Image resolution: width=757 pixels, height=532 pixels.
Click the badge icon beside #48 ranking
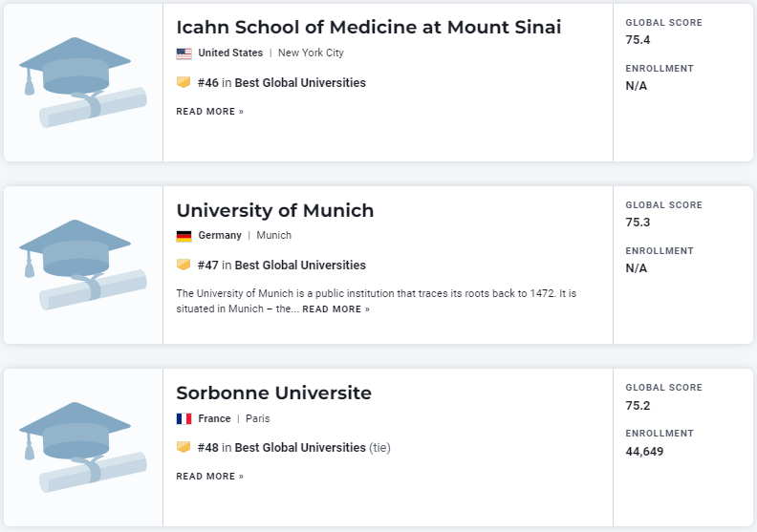pos(184,448)
